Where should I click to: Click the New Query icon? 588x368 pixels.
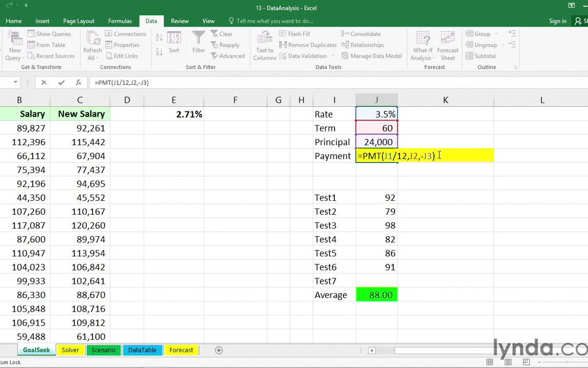coord(15,46)
